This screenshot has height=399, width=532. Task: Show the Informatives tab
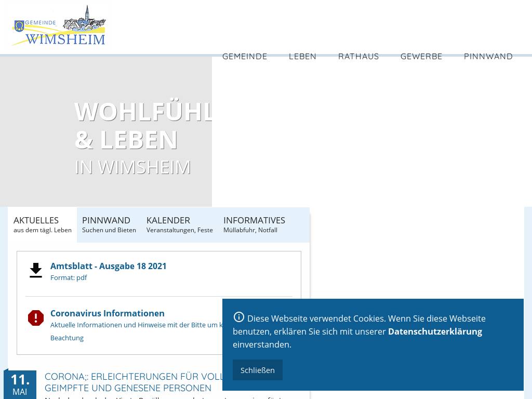click(x=254, y=224)
